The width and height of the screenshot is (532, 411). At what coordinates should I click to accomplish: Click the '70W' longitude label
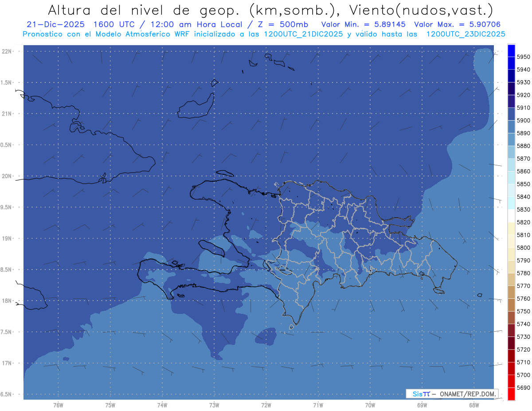[370, 405]
